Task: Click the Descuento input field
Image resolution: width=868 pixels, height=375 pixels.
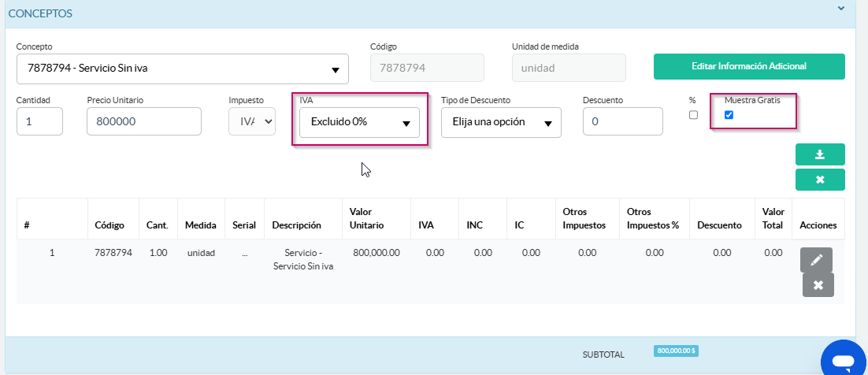Action: click(622, 121)
